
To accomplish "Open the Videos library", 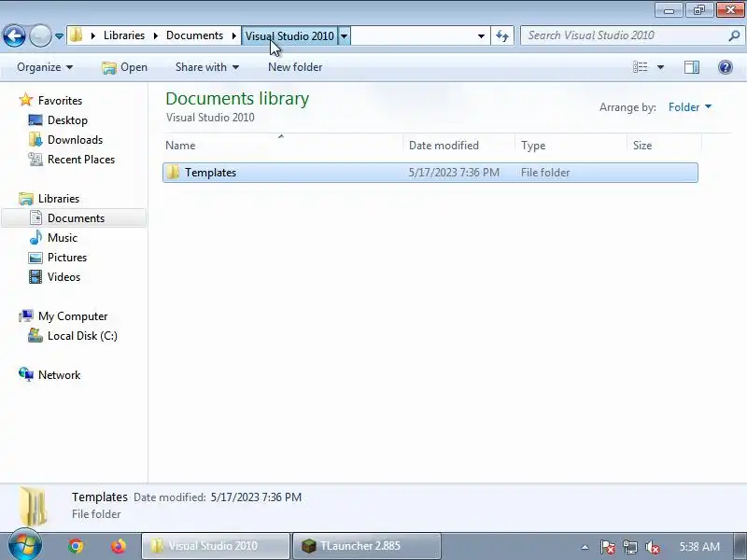I will pos(55,276).
